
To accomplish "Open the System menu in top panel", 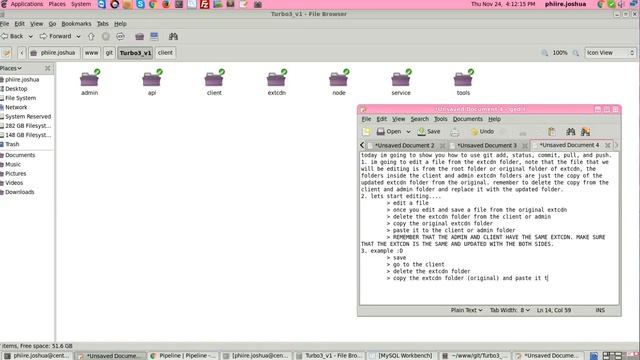I will [x=81, y=4].
